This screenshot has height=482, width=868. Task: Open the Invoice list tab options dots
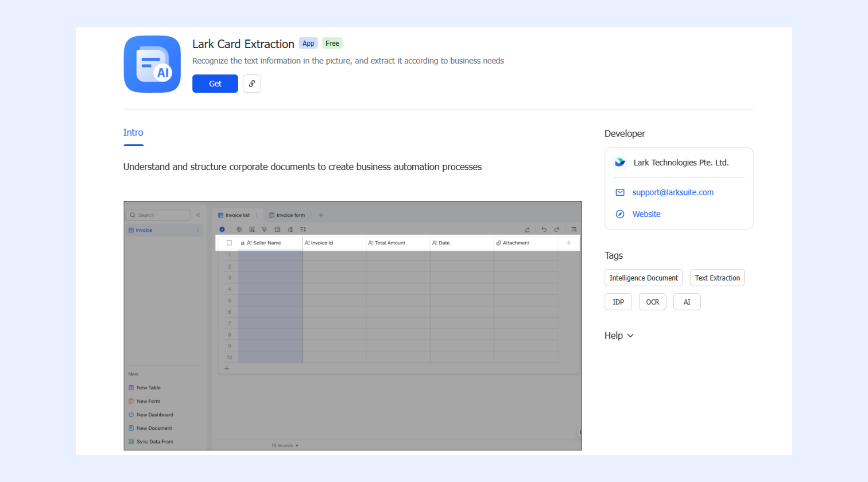256,215
